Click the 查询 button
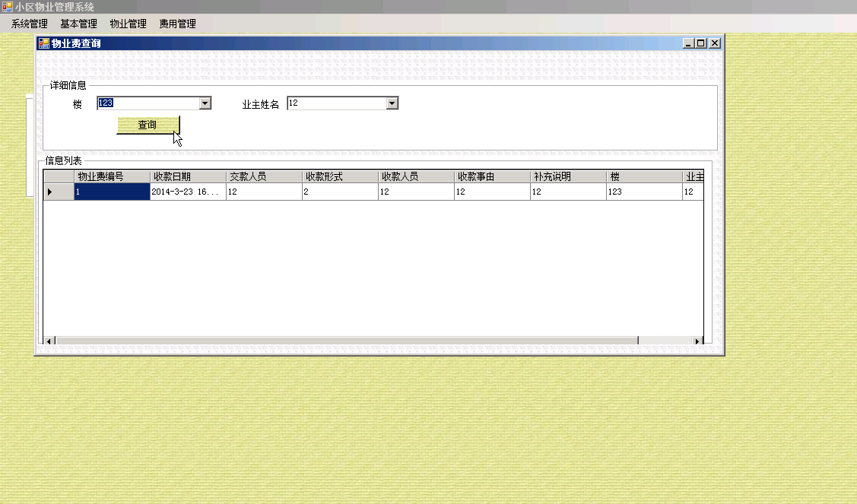857x504 pixels. click(147, 125)
